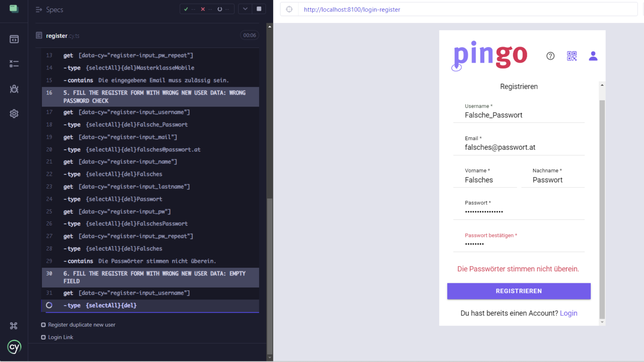Click the user profile icon

593,56
